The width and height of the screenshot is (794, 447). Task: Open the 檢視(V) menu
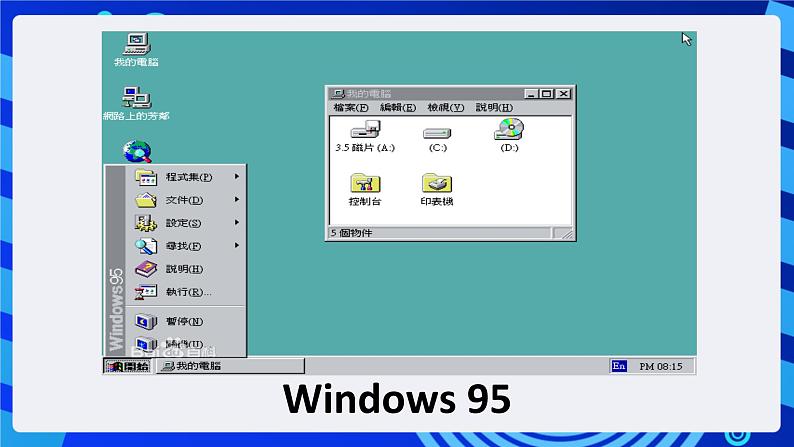click(x=445, y=107)
